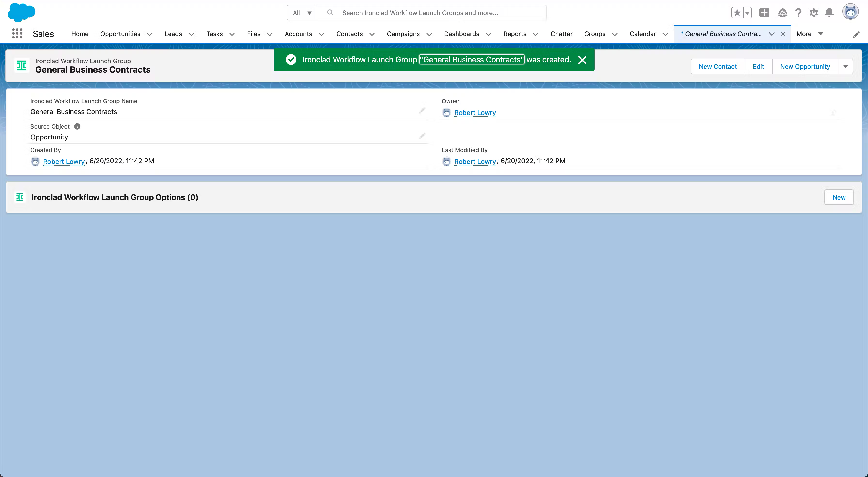
Task: Expand the Leads nav dropdown
Action: pos(191,34)
